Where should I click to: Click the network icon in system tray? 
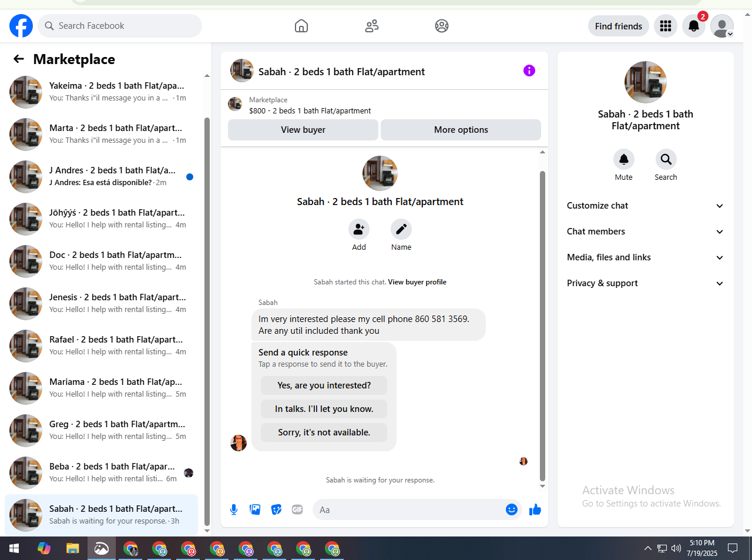pos(662,548)
